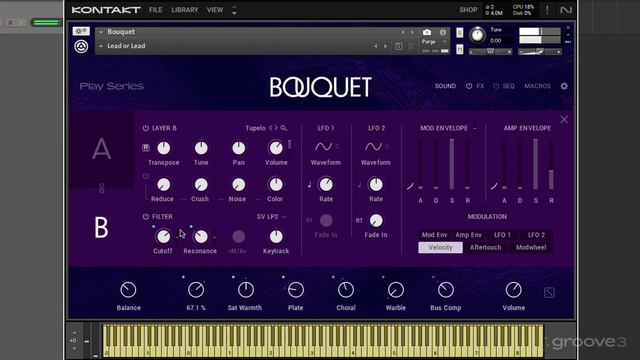The image size is (640, 360).
Task: Click the Amp Envelope Release slider
Action: pos(551,164)
